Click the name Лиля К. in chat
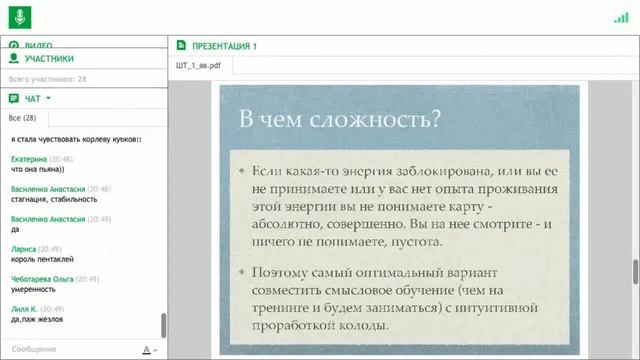 tap(24, 309)
